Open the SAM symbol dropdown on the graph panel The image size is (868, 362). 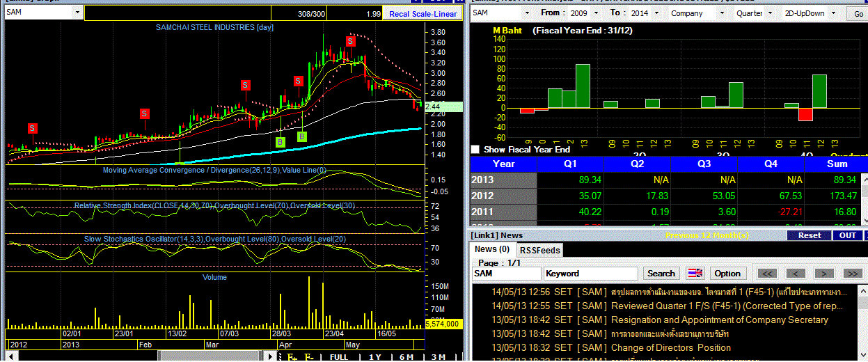pos(77,13)
